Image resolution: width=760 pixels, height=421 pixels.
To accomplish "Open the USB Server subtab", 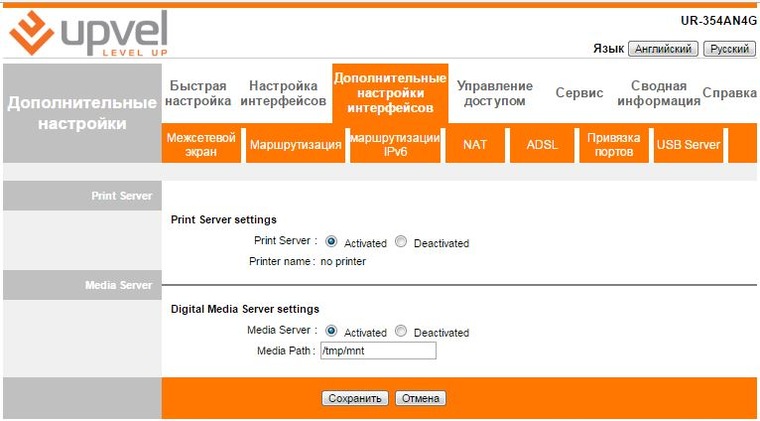I will (x=688, y=145).
